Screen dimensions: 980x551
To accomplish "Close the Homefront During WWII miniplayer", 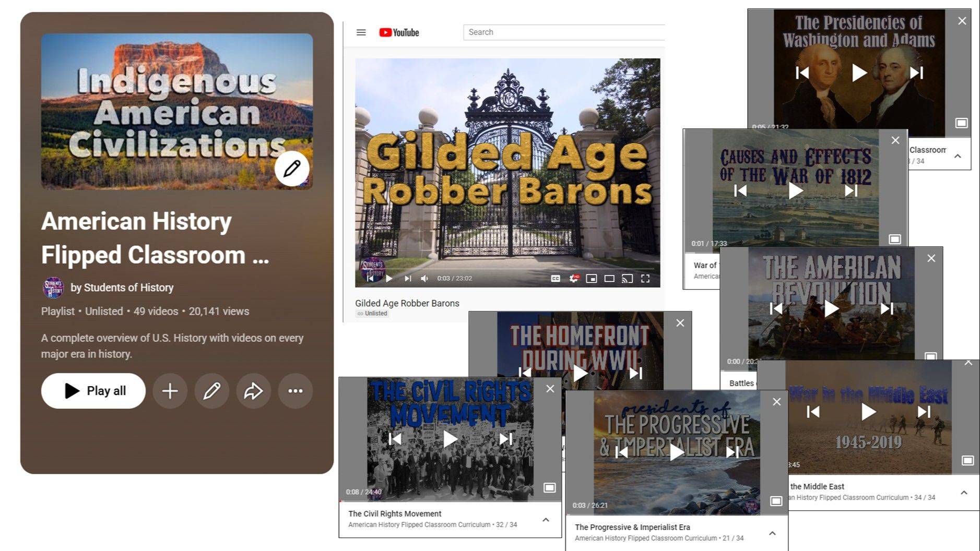I will tap(680, 323).
